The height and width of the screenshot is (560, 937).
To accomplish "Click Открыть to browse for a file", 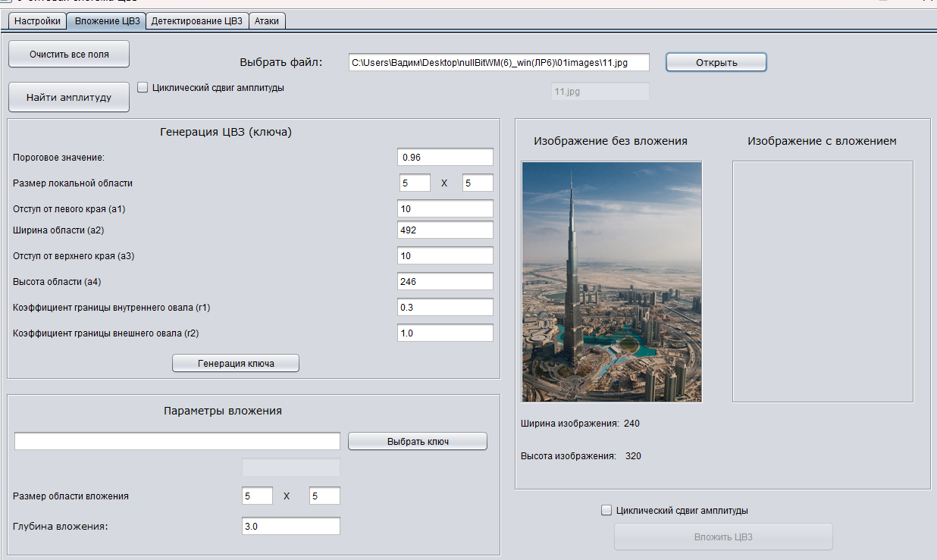I will click(716, 62).
